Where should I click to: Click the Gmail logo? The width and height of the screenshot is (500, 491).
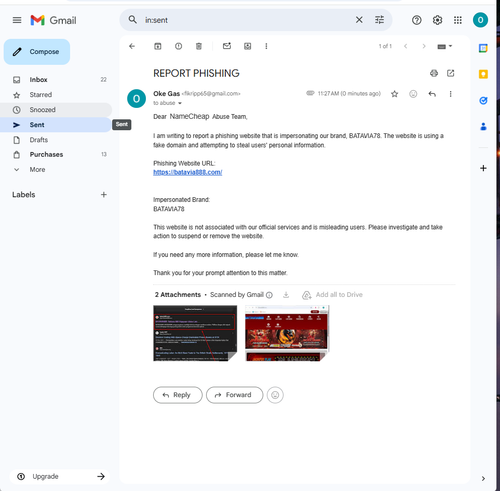53,20
